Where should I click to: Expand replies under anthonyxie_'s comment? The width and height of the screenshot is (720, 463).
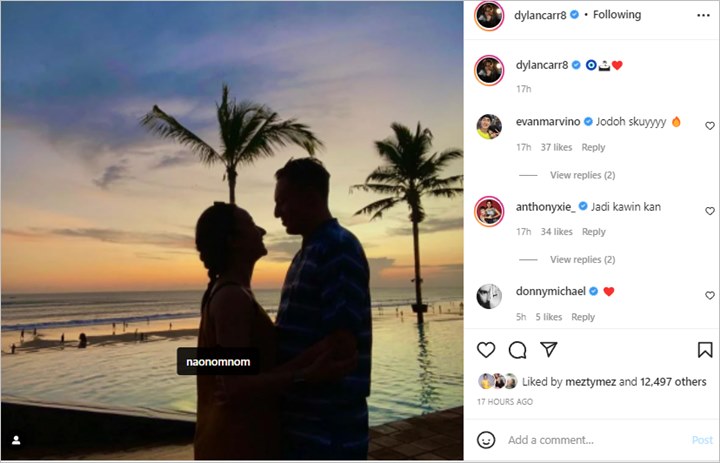pyautogui.click(x=582, y=260)
